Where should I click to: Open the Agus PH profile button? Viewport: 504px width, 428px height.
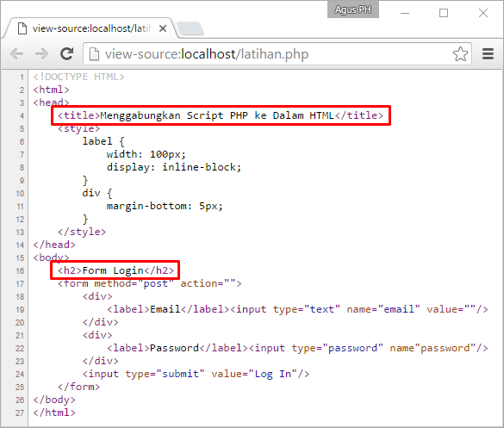[x=353, y=9]
